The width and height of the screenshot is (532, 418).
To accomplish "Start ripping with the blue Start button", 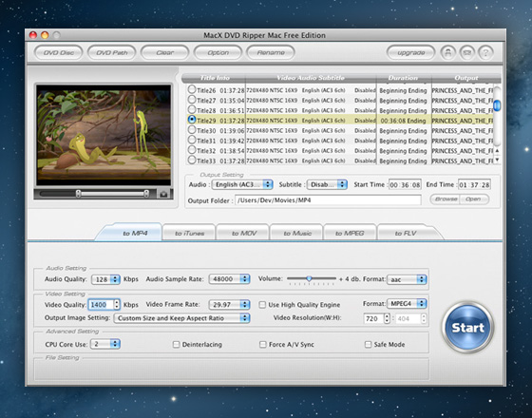I will click(x=467, y=328).
